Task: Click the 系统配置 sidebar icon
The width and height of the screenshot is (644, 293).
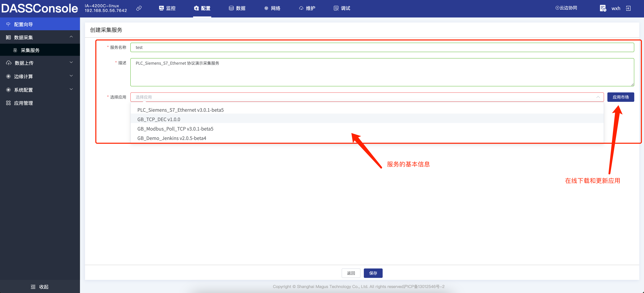Action: point(8,90)
